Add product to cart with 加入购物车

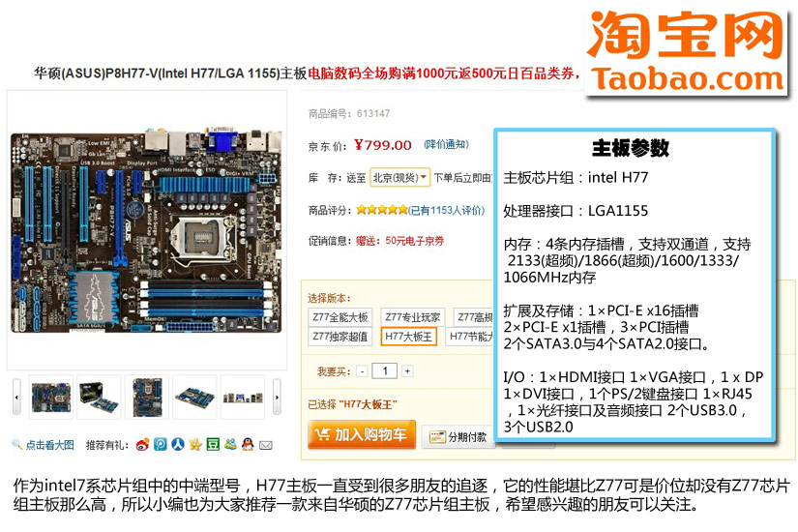click(362, 434)
